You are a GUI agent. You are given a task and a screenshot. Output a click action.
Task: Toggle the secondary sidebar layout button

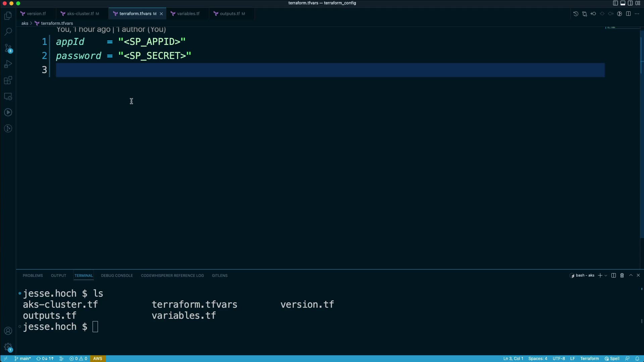(630, 3)
